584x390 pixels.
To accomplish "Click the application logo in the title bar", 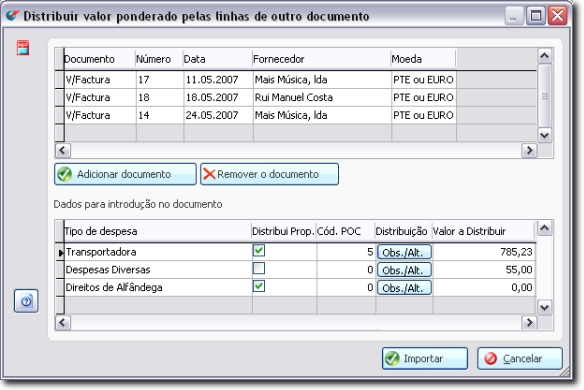I will [x=12, y=15].
